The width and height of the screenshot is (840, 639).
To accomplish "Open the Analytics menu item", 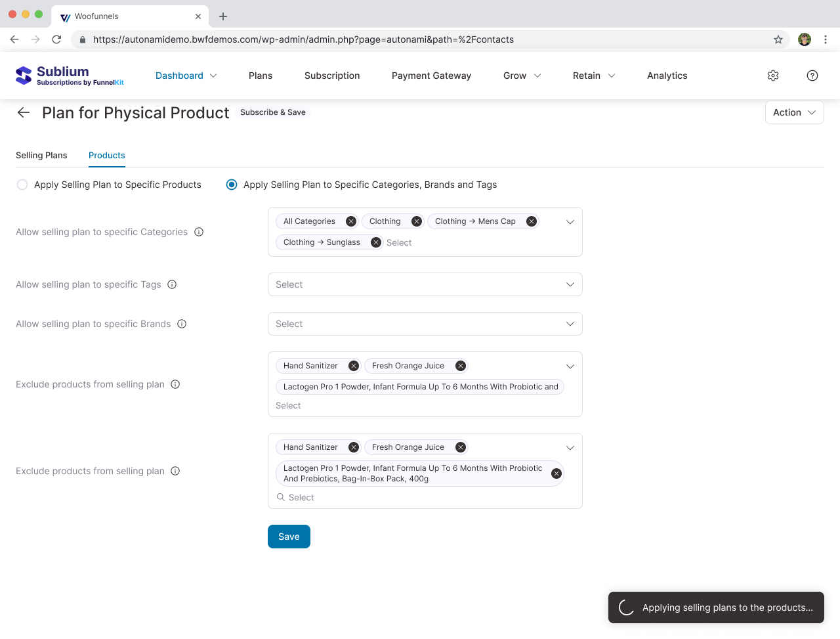I will click(667, 76).
